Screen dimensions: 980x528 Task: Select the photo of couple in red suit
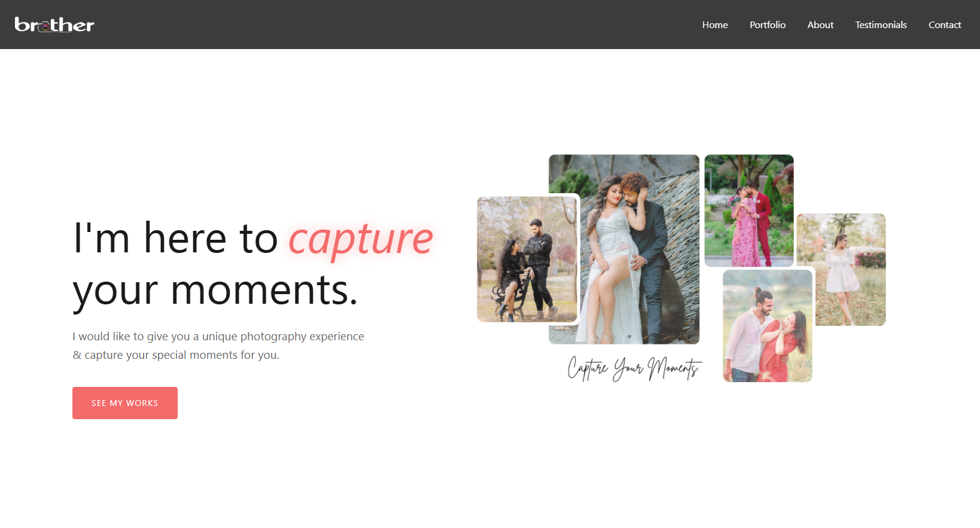click(749, 210)
